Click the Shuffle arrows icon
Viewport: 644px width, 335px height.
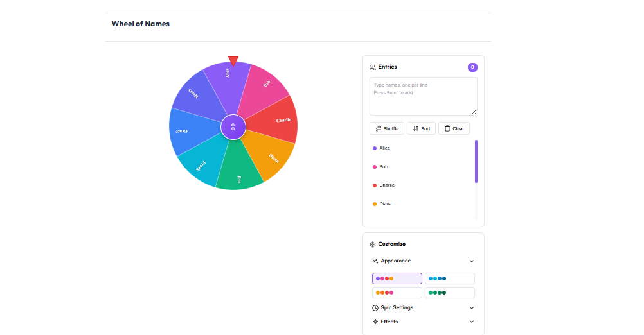tap(379, 128)
